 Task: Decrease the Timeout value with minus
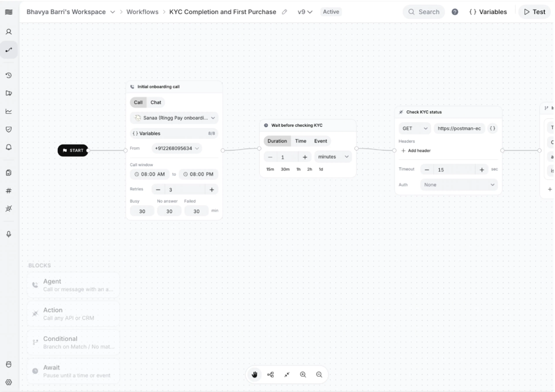coord(427,170)
